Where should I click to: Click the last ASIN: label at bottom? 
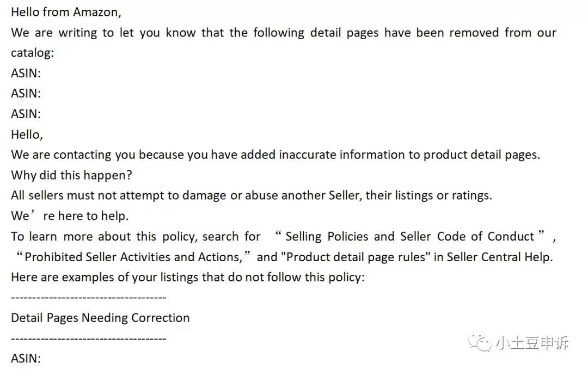tap(26, 359)
